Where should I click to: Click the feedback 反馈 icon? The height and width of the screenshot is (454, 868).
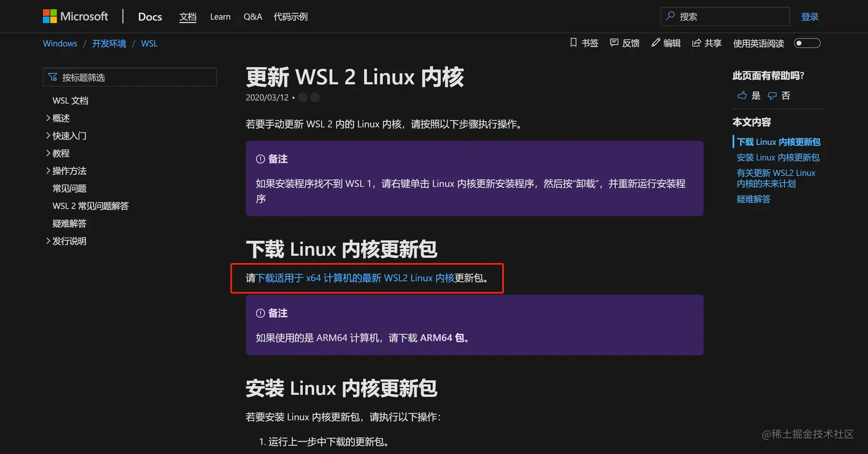click(x=614, y=43)
